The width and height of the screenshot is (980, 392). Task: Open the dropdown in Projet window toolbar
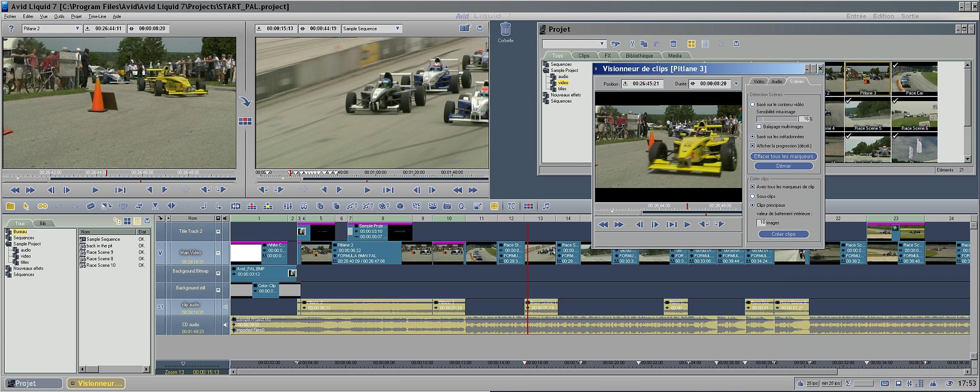point(602,44)
